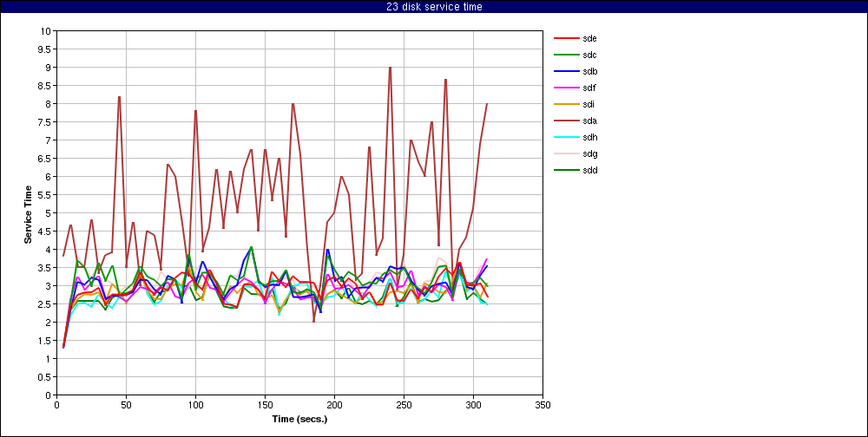Select the sdf legend label
Screen dimensions: 868x437
click(x=589, y=88)
